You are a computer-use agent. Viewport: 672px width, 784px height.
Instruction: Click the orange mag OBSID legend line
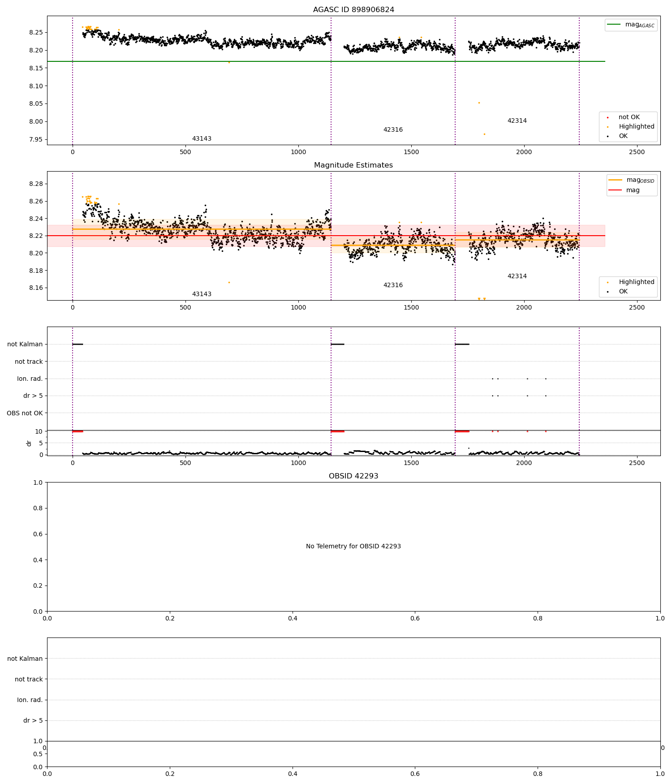(616, 180)
